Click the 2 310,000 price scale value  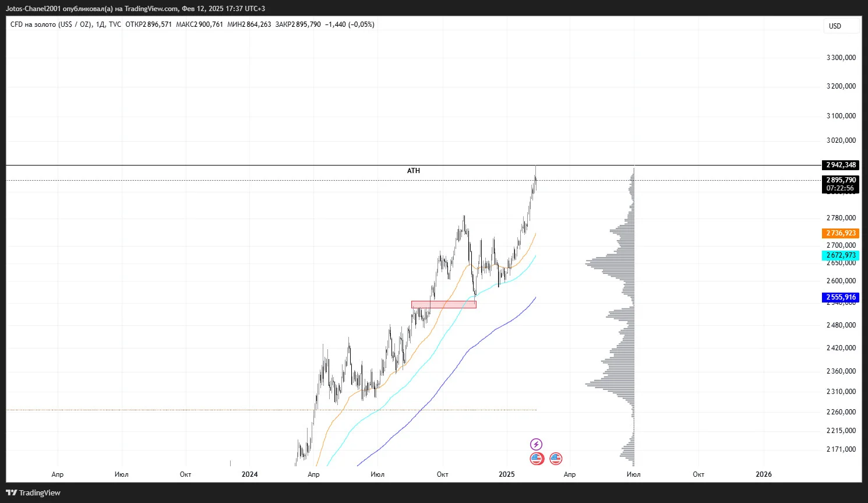[x=841, y=392]
